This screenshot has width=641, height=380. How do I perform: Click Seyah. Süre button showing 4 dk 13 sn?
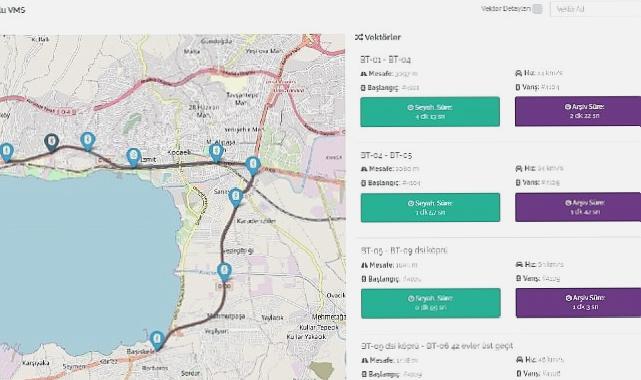tap(430, 112)
